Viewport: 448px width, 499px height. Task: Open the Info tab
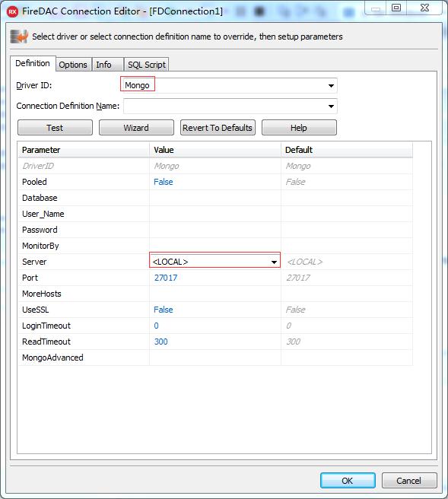pyautogui.click(x=103, y=65)
